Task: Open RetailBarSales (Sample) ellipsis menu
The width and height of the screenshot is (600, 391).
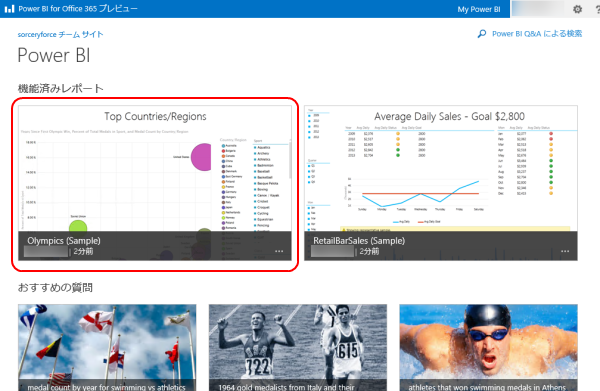Action: pyautogui.click(x=565, y=251)
